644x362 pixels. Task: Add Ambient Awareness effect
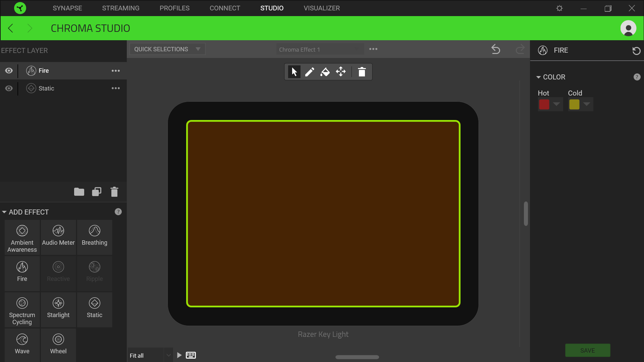coord(22,238)
